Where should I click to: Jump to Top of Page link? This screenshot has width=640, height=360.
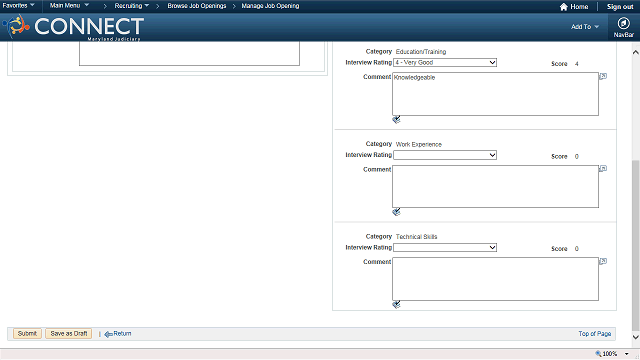point(595,333)
